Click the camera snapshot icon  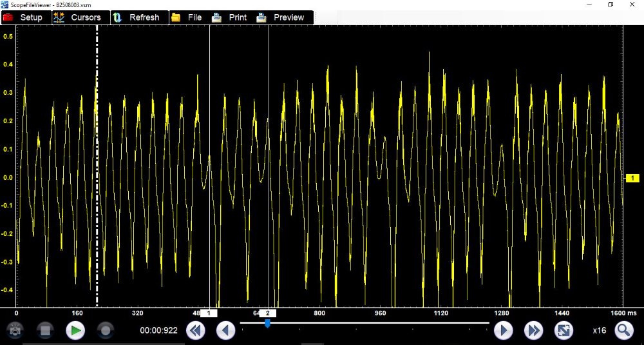(x=14, y=331)
